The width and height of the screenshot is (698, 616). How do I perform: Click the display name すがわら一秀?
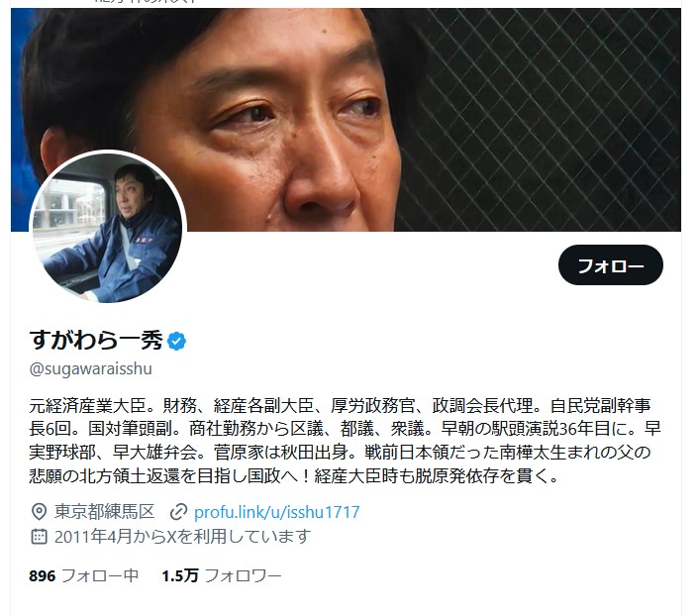pyautogui.click(x=96, y=341)
